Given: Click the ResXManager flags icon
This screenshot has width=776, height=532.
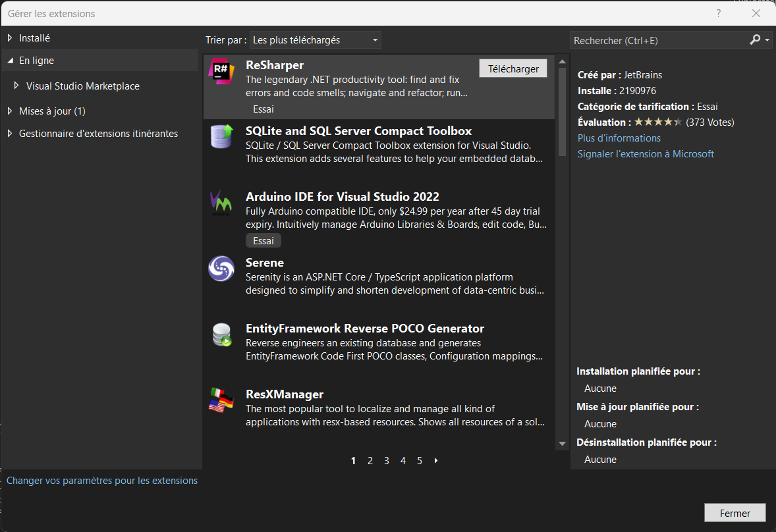Looking at the screenshot, I should tap(221, 400).
